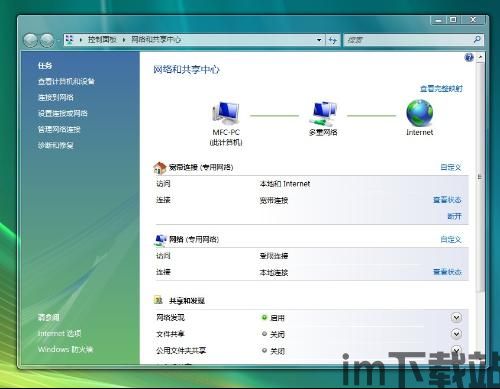Click the 多重网络 network icon
This screenshot has height=389, width=500.
point(323,113)
